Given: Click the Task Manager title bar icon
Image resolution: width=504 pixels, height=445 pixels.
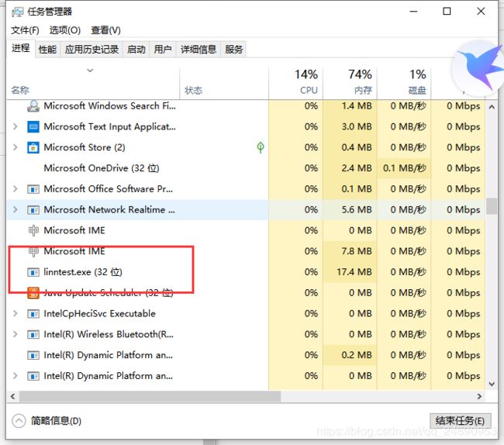Looking at the screenshot, I should point(17,12).
